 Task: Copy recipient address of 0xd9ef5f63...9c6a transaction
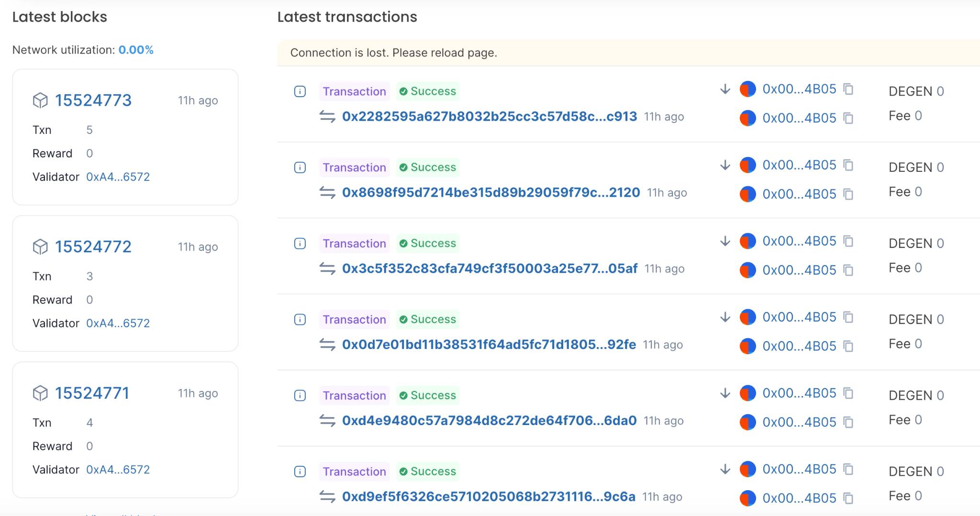click(848, 498)
